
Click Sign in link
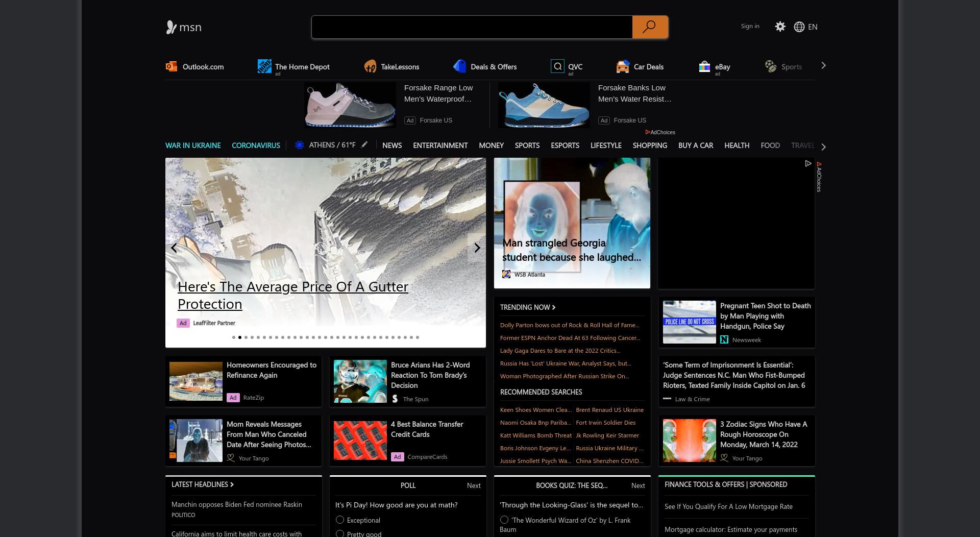pos(750,26)
